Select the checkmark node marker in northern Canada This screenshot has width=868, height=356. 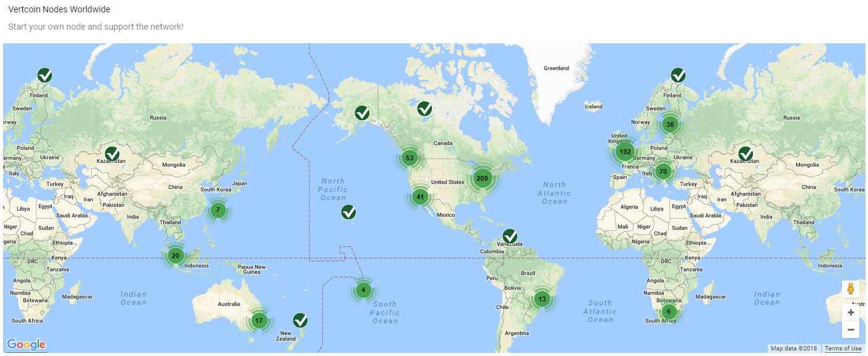[x=424, y=108]
